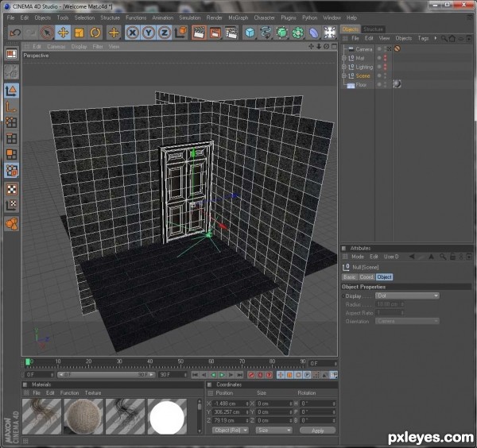Open the scene light objects icon
Image resolution: width=477 pixels, height=448 pixels.
point(330,33)
